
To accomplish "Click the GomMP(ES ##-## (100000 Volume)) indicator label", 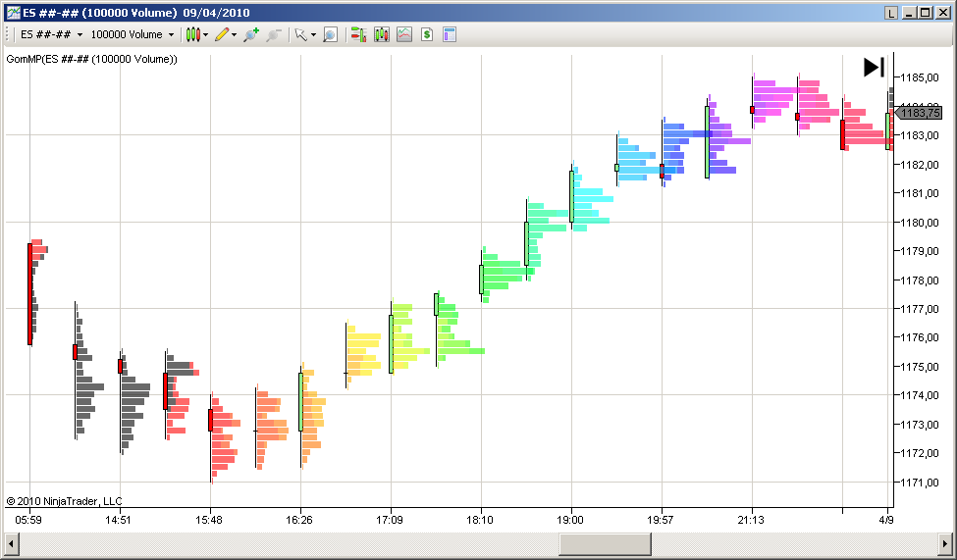I will (91, 59).
